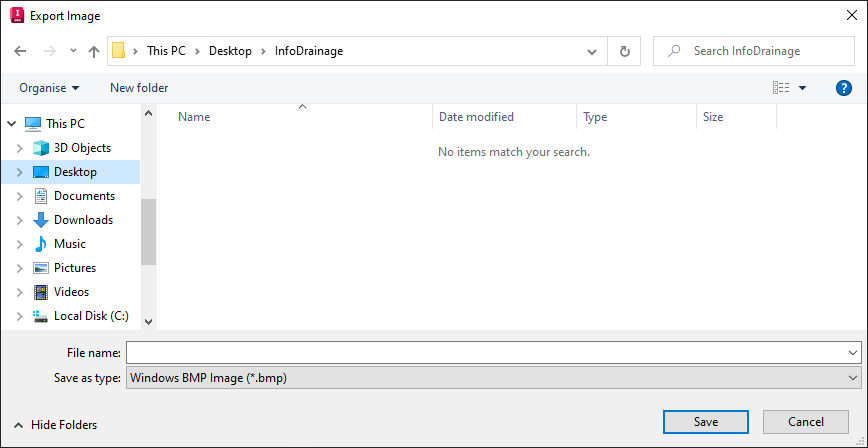The image size is (868, 448).
Task: Change view with the view icon
Action: 781,87
